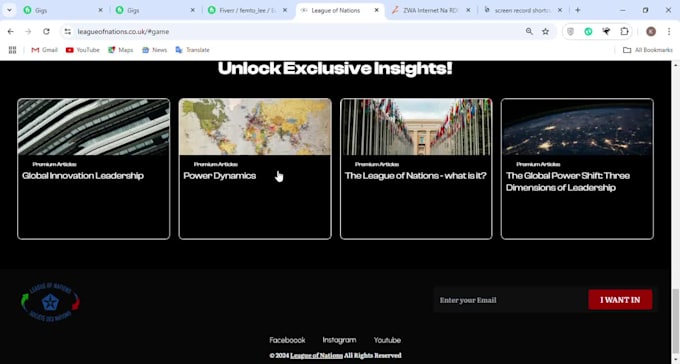The image size is (680, 364).
Task: Click the earth at night article thumbnail
Action: pyautogui.click(x=577, y=127)
